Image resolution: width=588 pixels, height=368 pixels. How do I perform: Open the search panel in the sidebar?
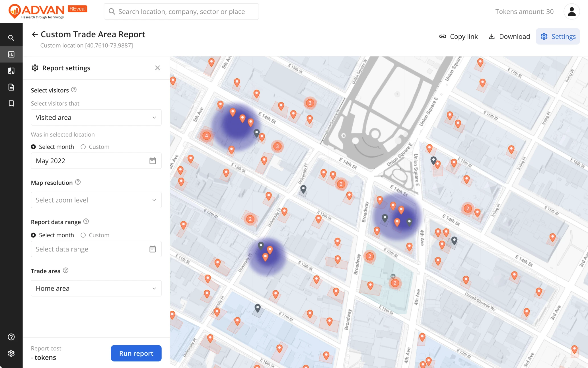[11, 37]
